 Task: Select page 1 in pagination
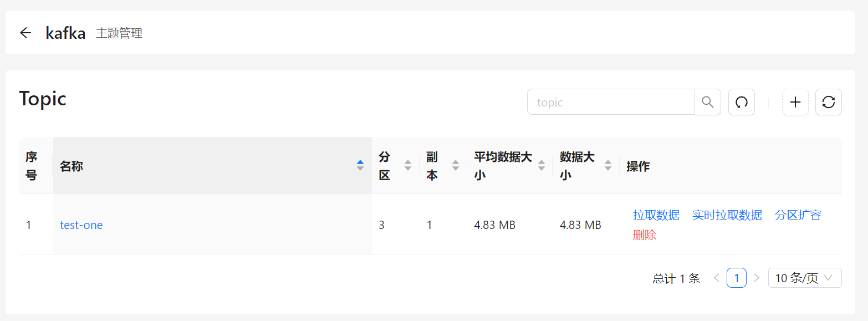pyautogui.click(x=737, y=278)
